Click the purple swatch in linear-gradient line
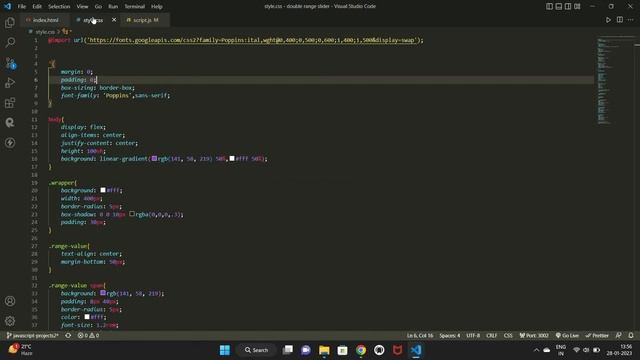Screen dimensions: 640x360 pos(154,158)
